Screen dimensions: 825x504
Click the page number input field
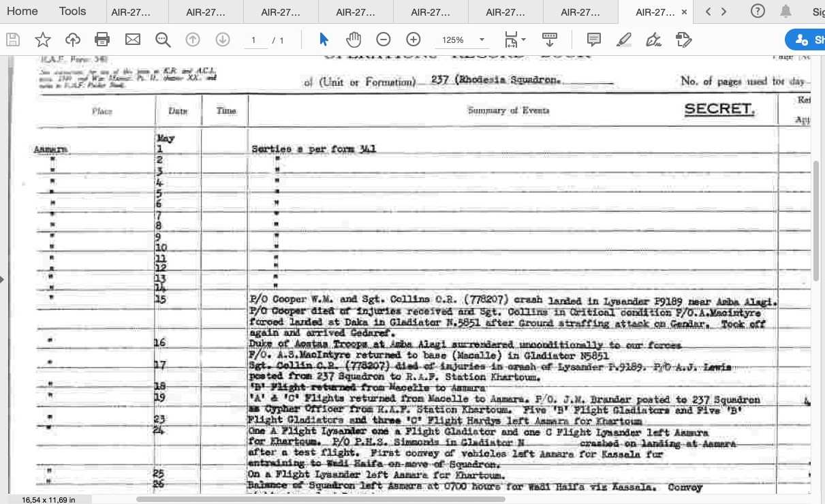254,40
